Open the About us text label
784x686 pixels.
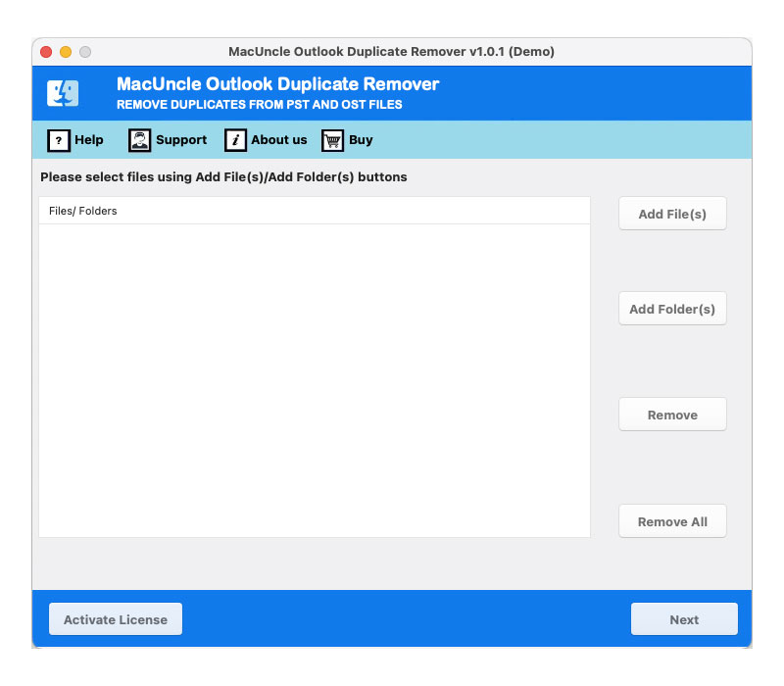coord(279,140)
